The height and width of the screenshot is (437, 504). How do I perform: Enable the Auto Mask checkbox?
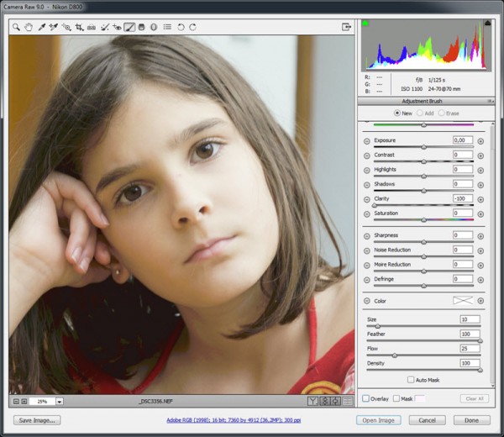411,380
